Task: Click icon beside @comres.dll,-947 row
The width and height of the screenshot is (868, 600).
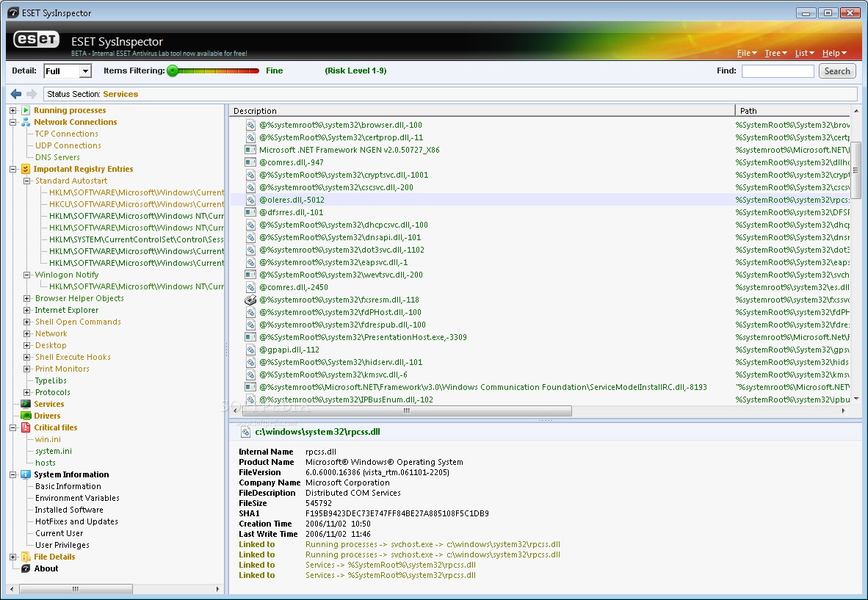Action: [250, 163]
